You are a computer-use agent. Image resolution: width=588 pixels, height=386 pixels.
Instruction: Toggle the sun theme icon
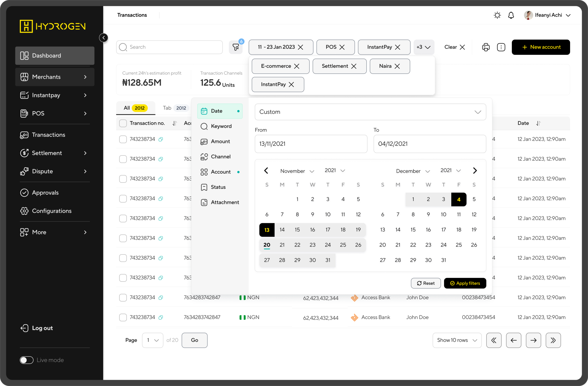[x=497, y=15]
